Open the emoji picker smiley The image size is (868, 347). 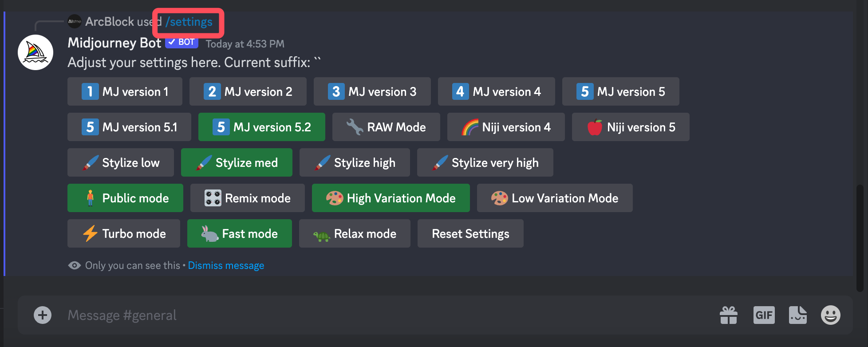click(830, 315)
